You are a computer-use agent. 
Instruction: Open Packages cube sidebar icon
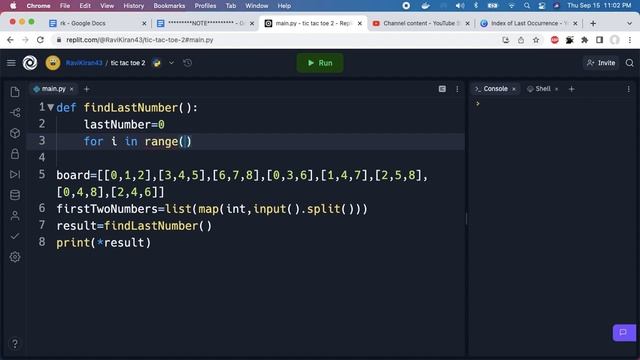pyautogui.click(x=15, y=133)
